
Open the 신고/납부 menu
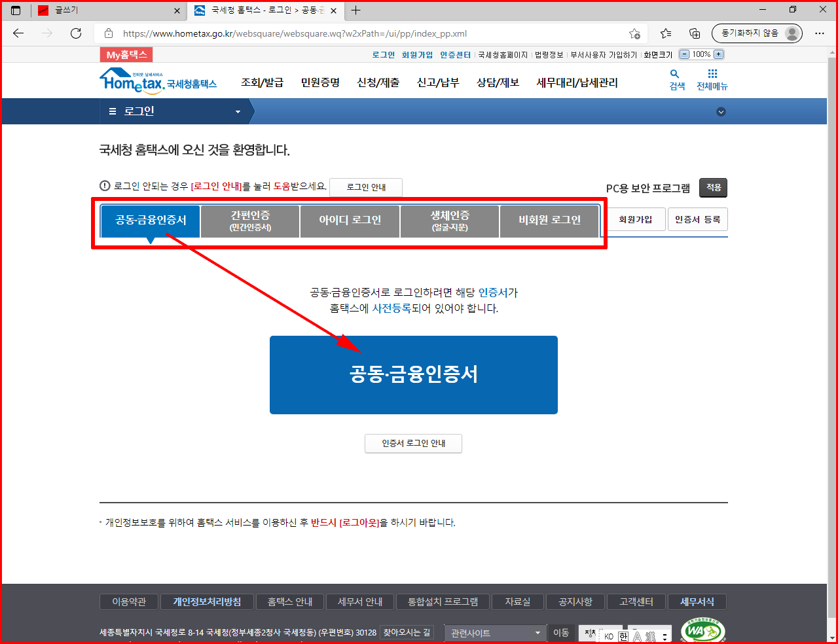[x=438, y=82]
